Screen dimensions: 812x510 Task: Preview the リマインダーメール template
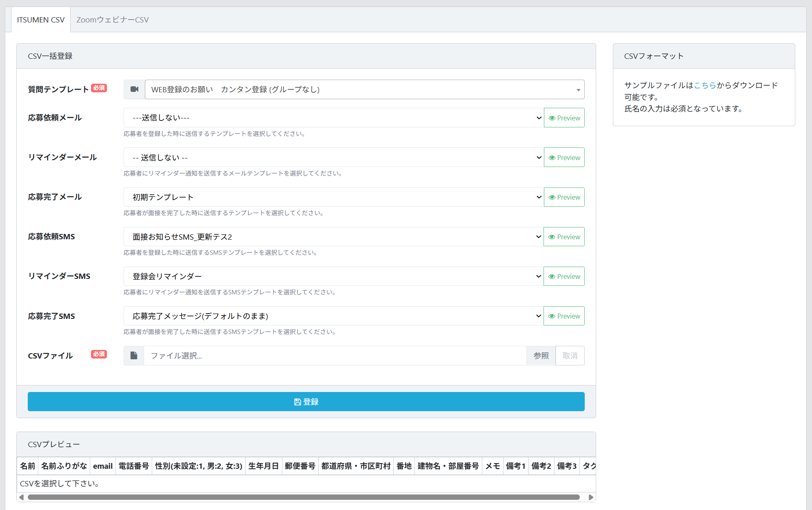[x=564, y=158]
